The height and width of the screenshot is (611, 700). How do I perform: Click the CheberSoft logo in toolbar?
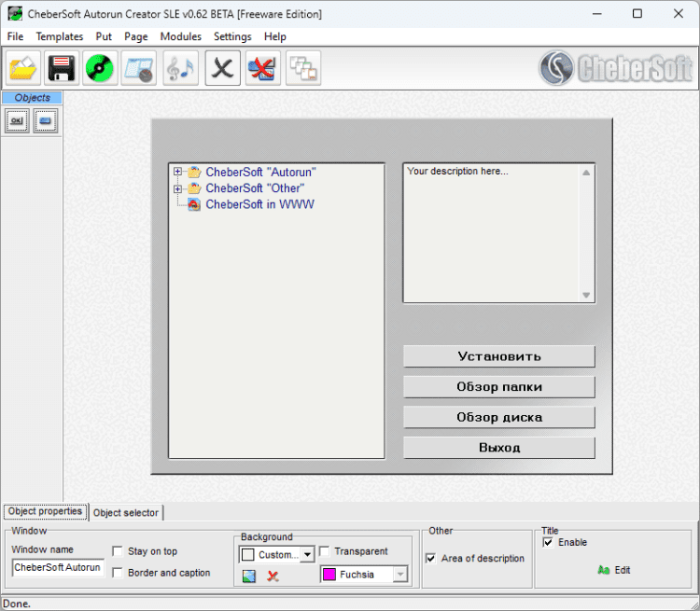click(616, 68)
